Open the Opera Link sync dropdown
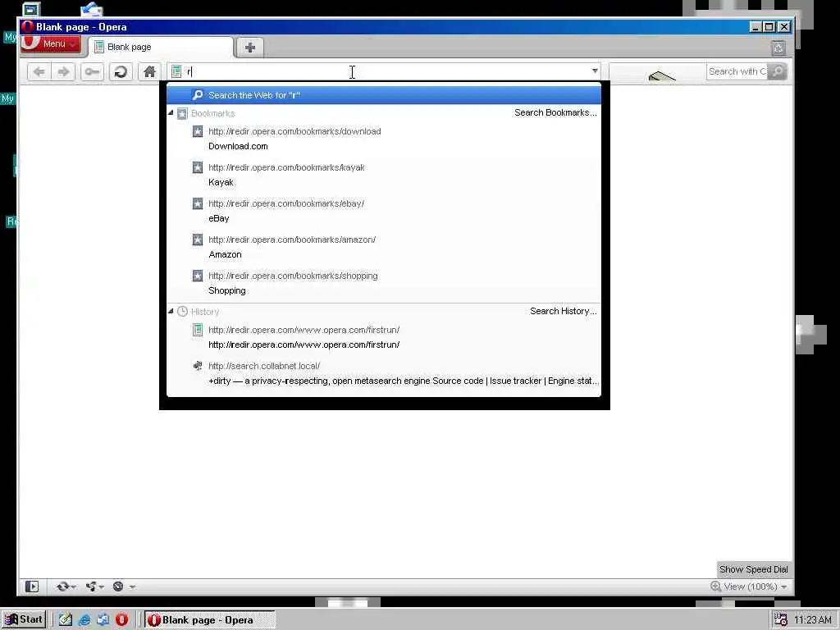 coord(66,587)
